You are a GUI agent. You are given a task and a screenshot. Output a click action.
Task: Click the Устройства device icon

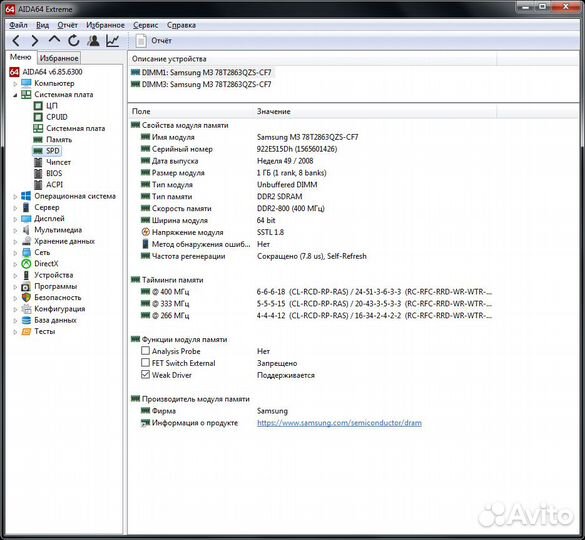[26, 275]
